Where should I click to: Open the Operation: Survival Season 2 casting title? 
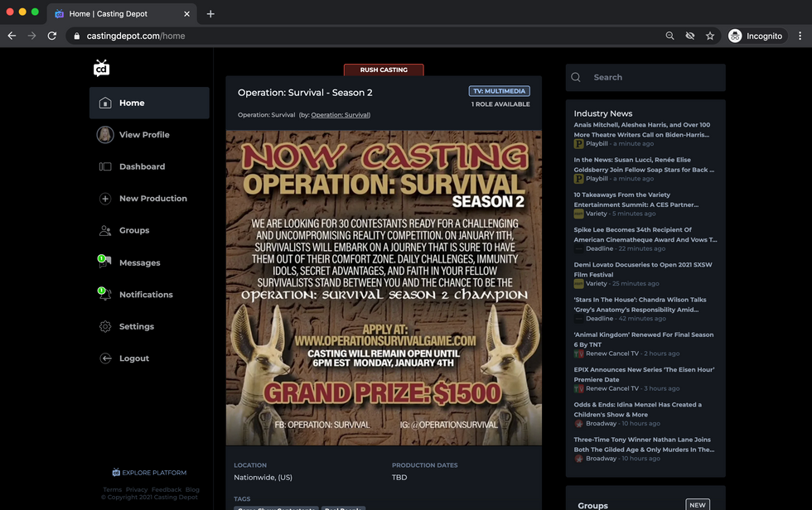[x=305, y=93]
